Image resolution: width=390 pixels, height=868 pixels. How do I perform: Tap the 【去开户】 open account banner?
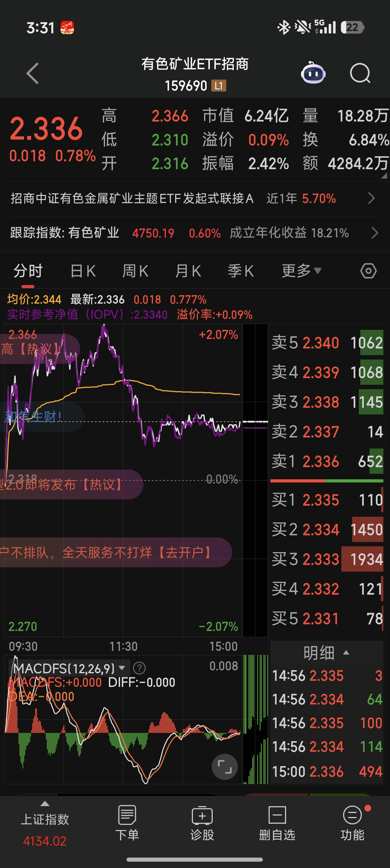[x=115, y=552]
